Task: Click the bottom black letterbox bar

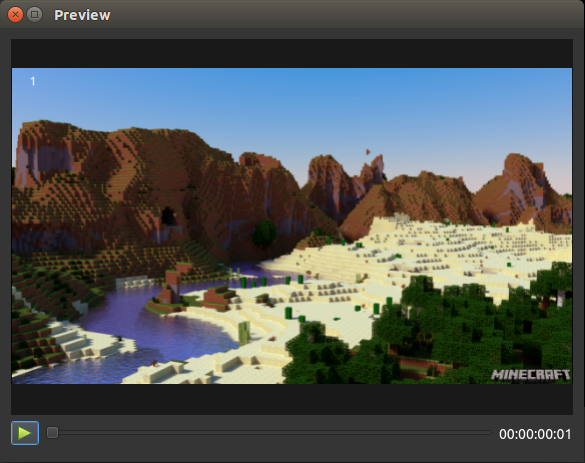Action: 292,399
